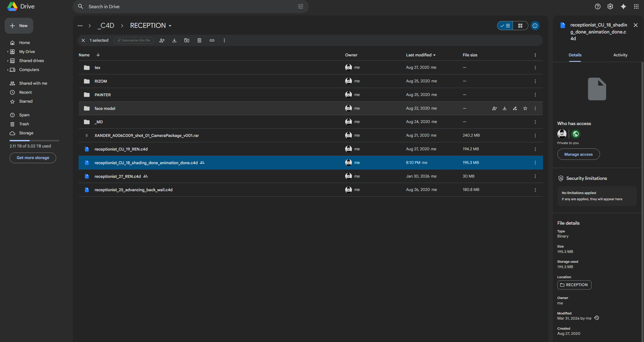Click the Manage access button
This screenshot has height=342, width=644.
coord(578,154)
